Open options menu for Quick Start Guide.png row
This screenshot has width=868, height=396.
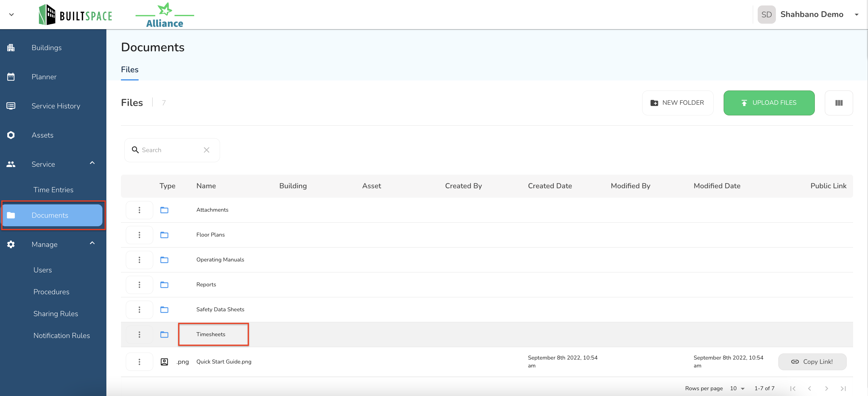[139, 362]
